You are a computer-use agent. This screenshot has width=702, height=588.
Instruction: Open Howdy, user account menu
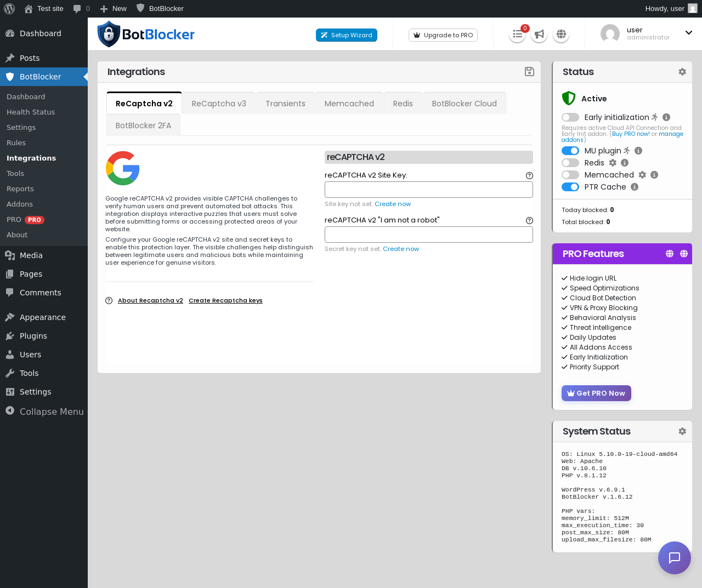(671, 8)
